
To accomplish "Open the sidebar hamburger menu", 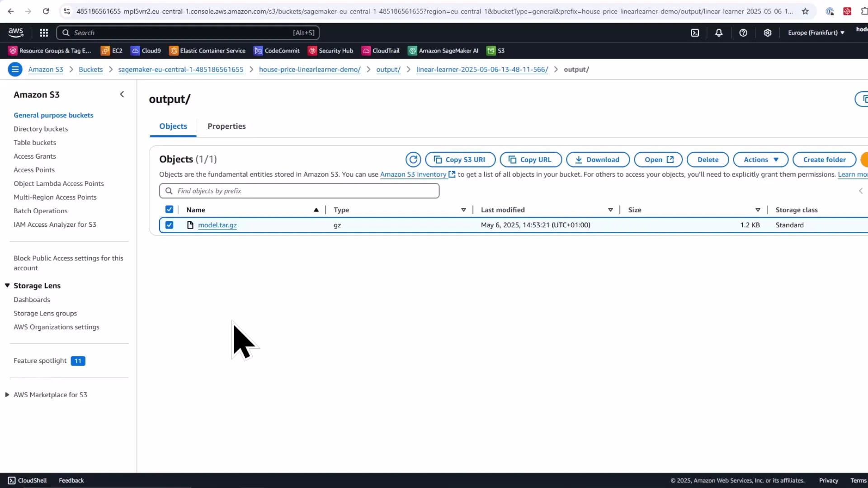I will point(15,69).
